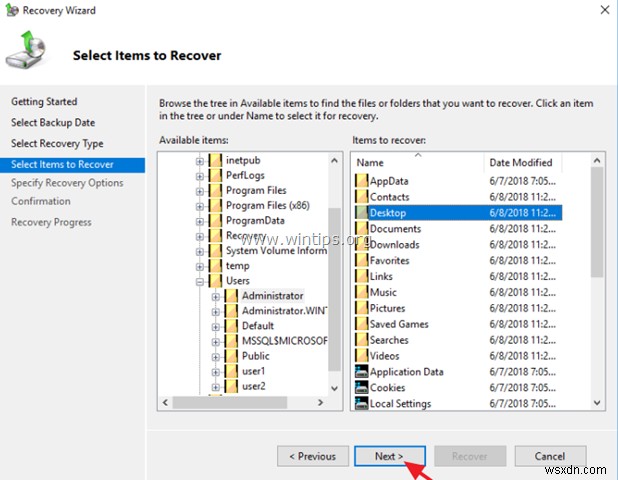
Task: Click the Contacts folder icon
Action: tap(361, 197)
